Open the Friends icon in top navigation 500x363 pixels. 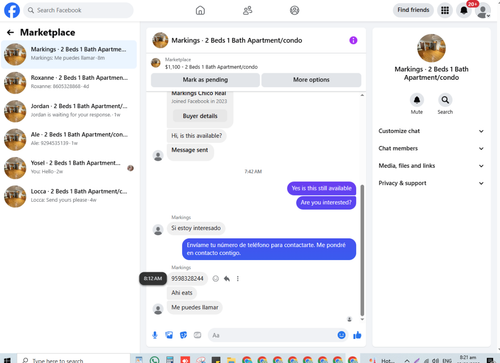coord(247,10)
